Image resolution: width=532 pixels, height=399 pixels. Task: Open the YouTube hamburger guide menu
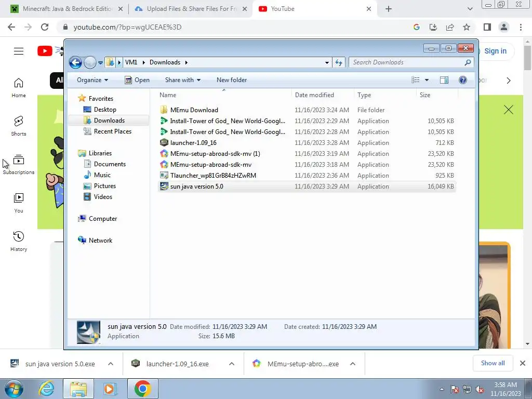[19, 51]
